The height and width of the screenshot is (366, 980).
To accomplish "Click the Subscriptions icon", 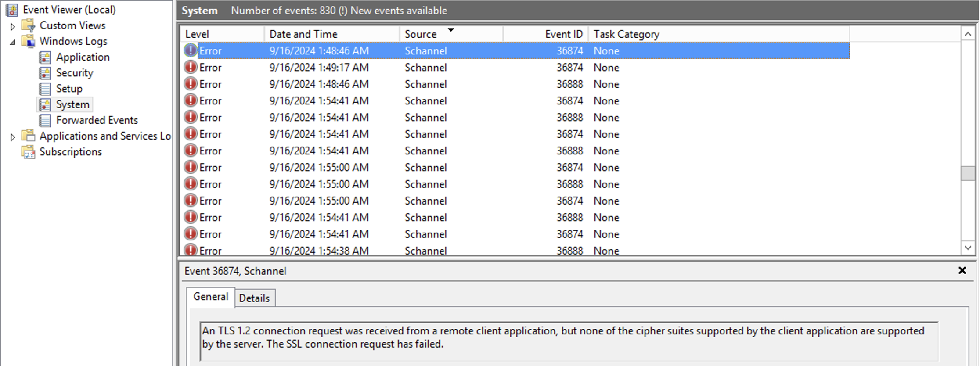I will 28,152.
